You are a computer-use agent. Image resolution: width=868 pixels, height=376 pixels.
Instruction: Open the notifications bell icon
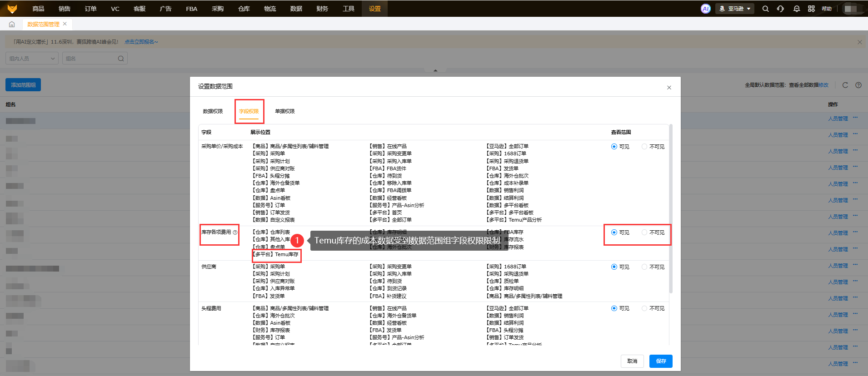coord(796,9)
